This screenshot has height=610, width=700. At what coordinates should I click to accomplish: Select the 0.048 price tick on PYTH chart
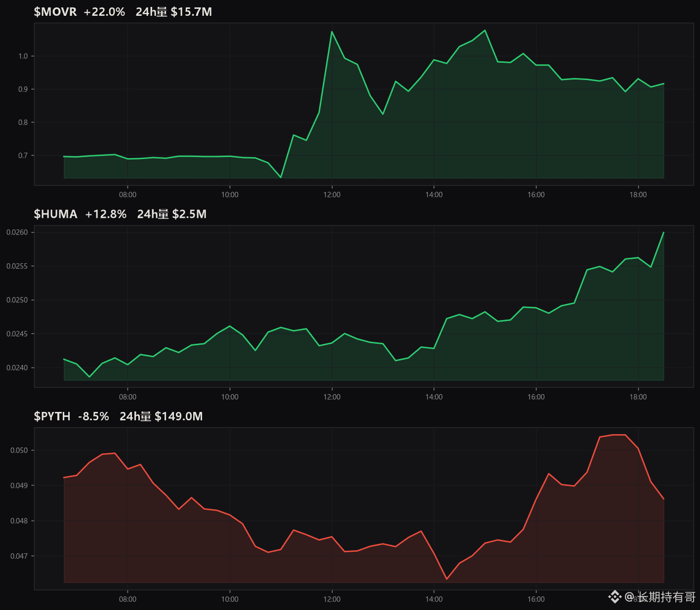(x=19, y=521)
